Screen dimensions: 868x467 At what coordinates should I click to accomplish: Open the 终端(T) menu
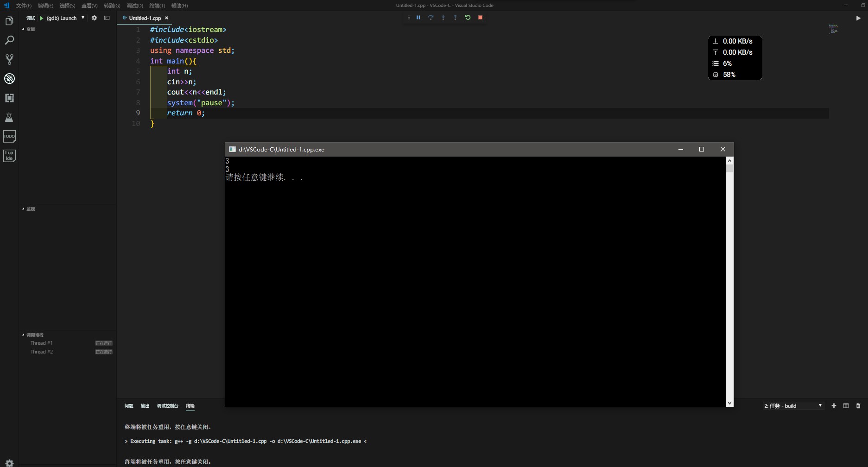[x=157, y=6]
